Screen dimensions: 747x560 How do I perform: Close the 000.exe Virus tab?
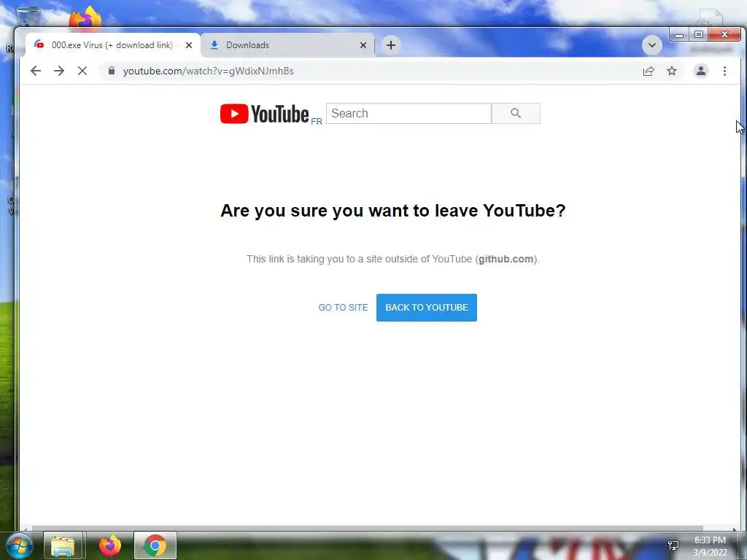(x=189, y=45)
